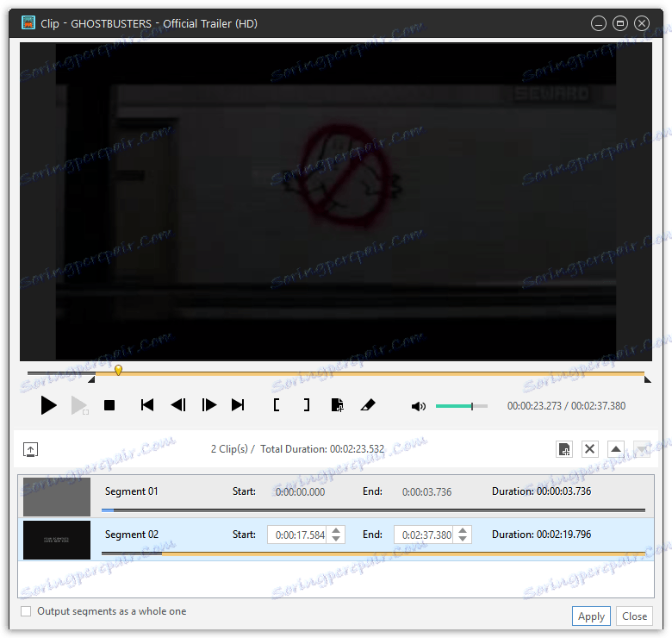Screen dimensions: 672x638
Task: Set segment end point bracket
Action: tap(307, 405)
